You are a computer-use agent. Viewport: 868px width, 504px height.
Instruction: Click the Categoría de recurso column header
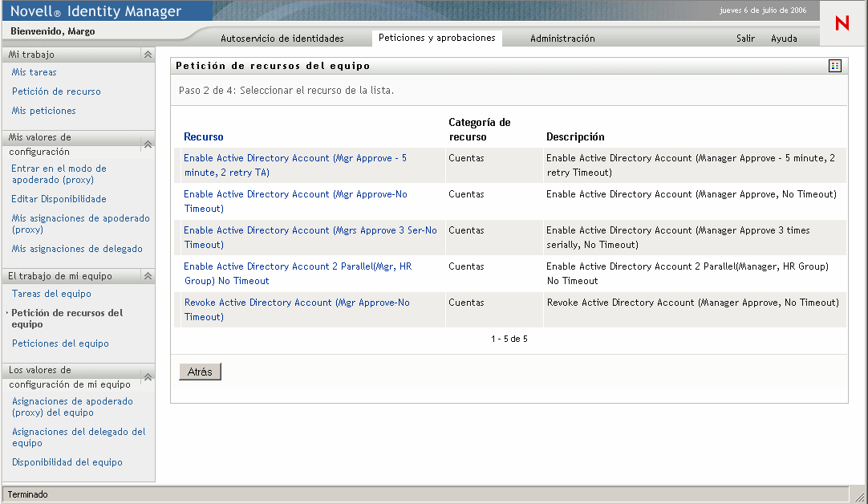pos(480,129)
